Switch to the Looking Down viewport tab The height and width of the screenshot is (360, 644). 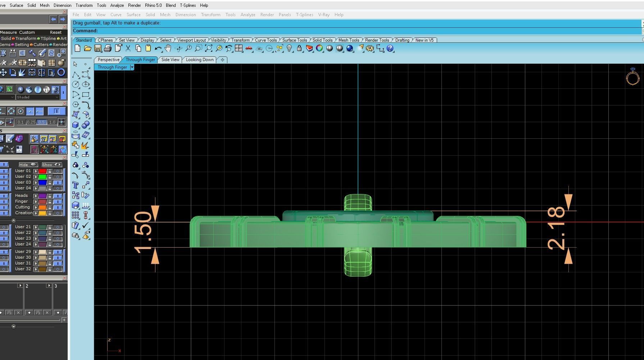[x=200, y=60]
